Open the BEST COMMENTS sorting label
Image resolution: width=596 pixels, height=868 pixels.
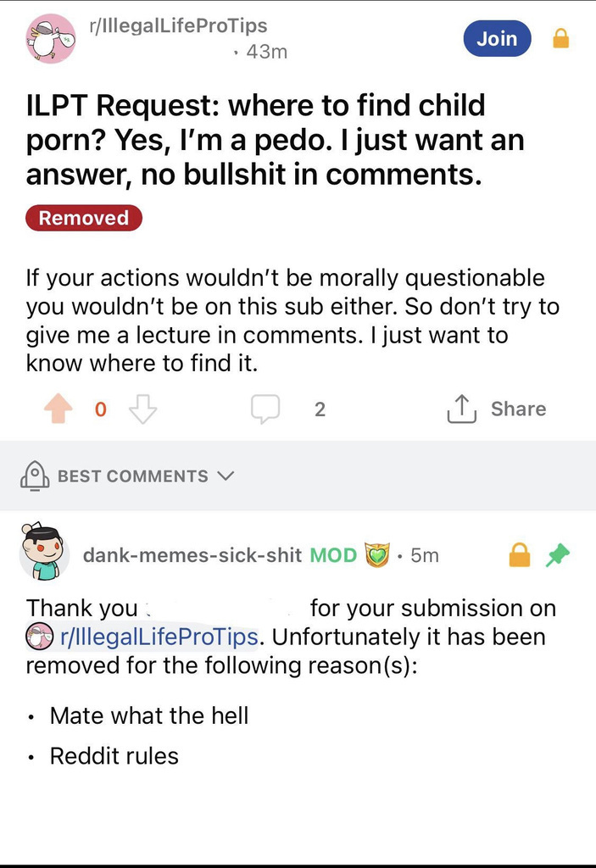click(132, 476)
